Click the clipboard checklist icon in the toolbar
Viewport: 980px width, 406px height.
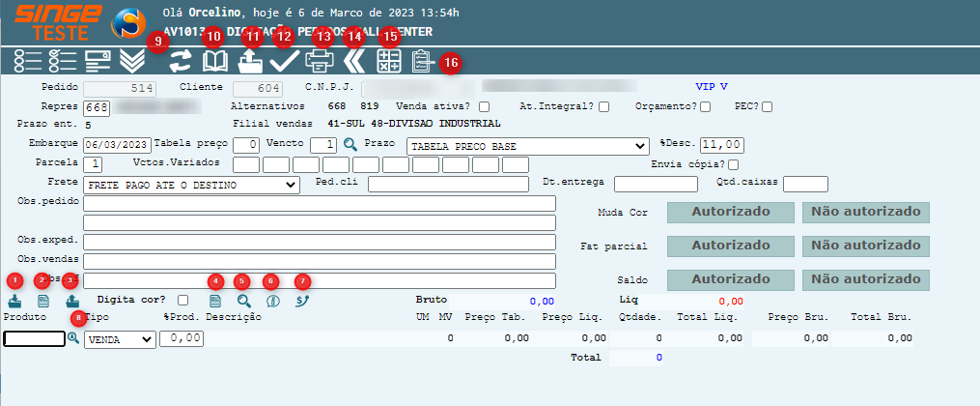coord(421,61)
